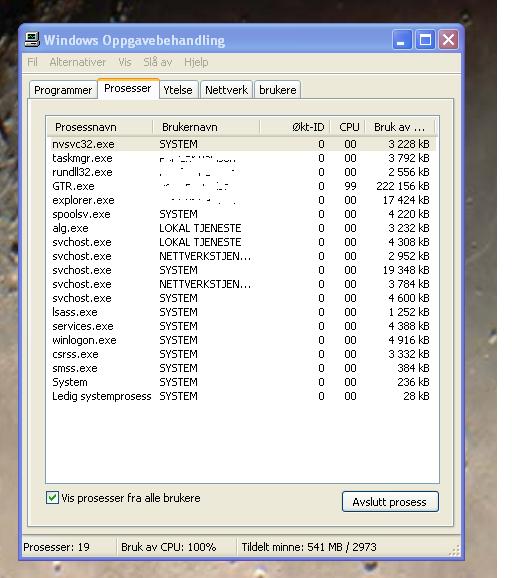
Task: Sort by CPU column header
Action: click(347, 127)
